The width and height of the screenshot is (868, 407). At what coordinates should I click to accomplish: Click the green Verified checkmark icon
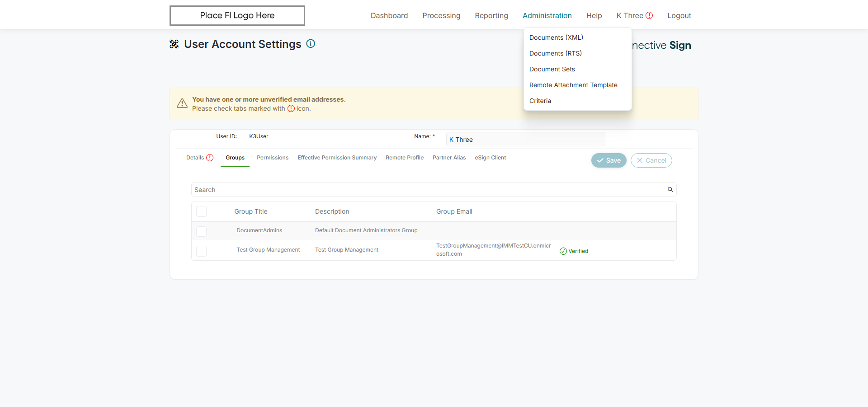click(x=563, y=251)
